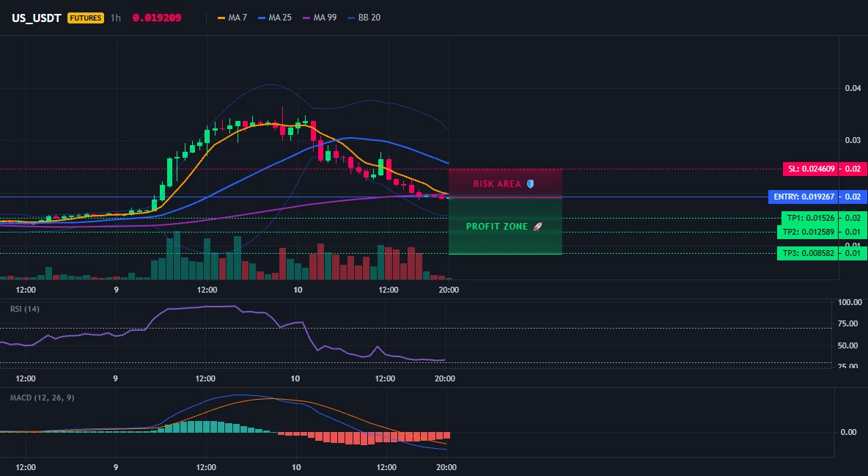Image resolution: width=868 pixels, height=476 pixels.
Task: Click the 0.00 value on MACD axis
Action: pyautogui.click(x=849, y=432)
